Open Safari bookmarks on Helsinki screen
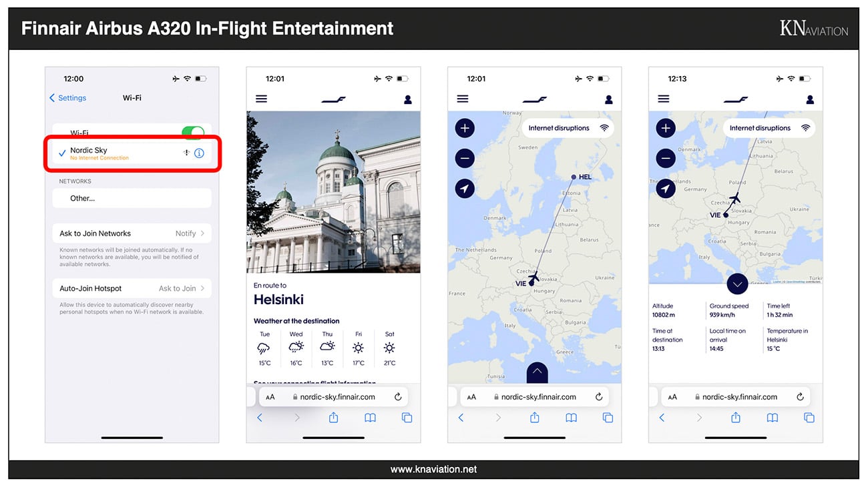 pyautogui.click(x=370, y=418)
